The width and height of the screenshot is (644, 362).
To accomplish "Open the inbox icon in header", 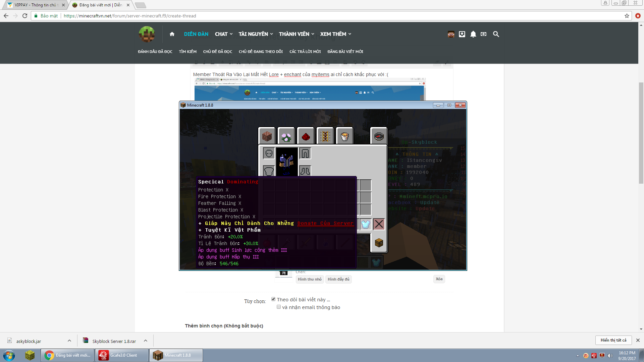I will point(462,34).
